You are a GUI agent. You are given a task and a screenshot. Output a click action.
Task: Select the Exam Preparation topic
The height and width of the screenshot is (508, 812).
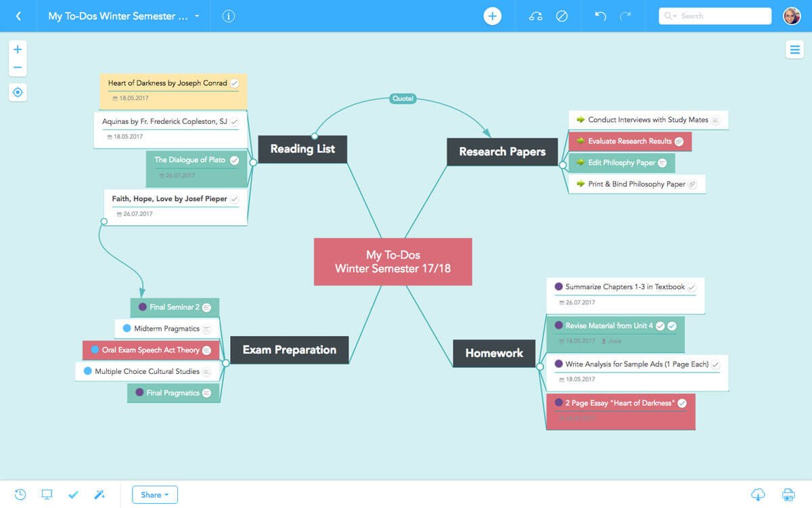click(x=290, y=350)
